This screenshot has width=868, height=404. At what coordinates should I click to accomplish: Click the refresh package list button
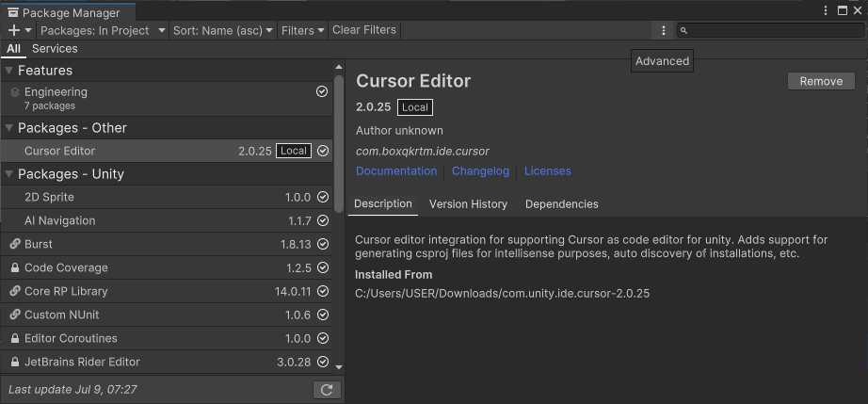click(327, 390)
